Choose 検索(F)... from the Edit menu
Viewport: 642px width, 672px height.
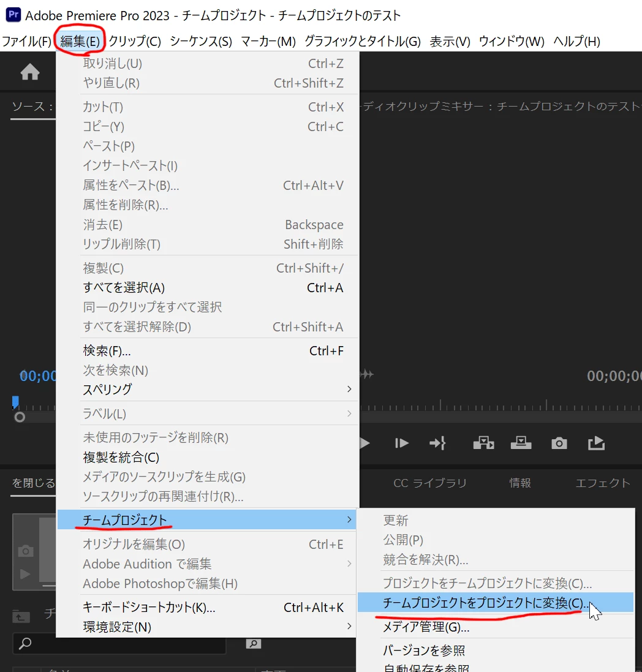point(208,350)
